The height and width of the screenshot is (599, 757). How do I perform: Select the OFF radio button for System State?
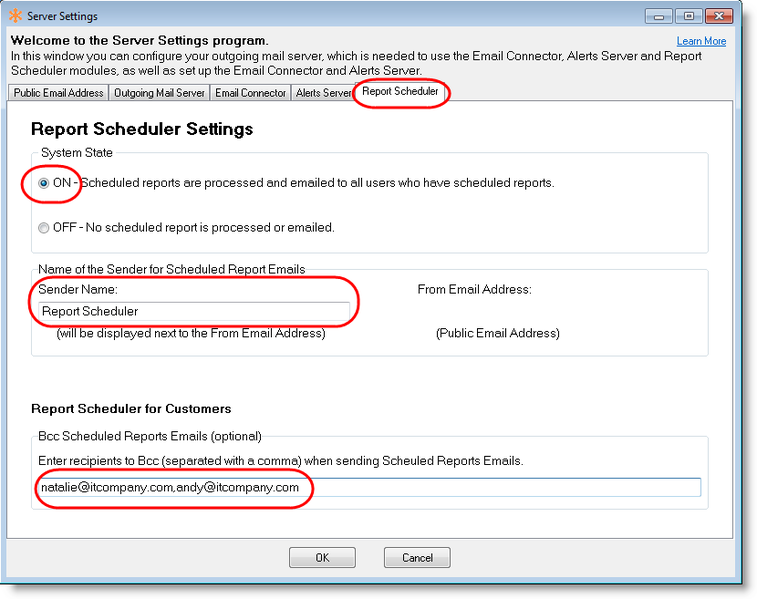click(x=44, y=228)
